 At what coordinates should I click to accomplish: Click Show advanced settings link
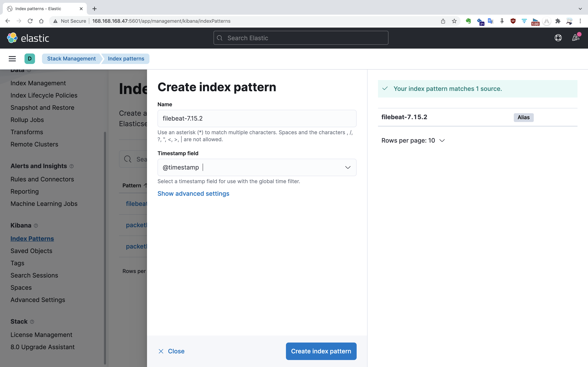(193, 193)
